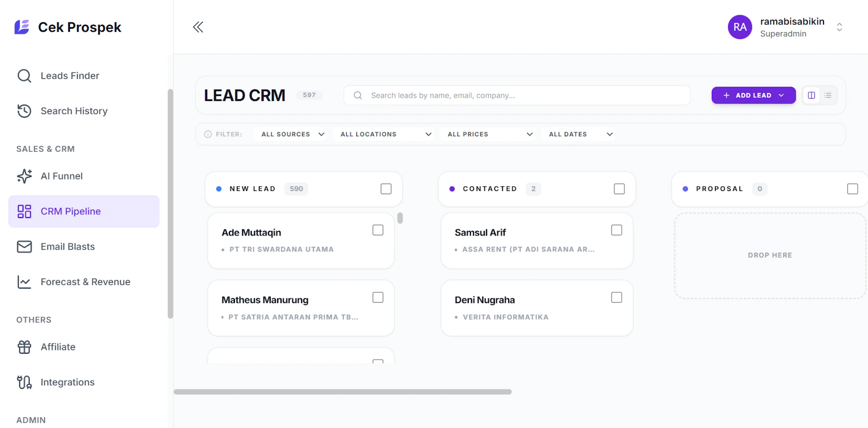Select all leads in Contacted column

pos(620,189)
